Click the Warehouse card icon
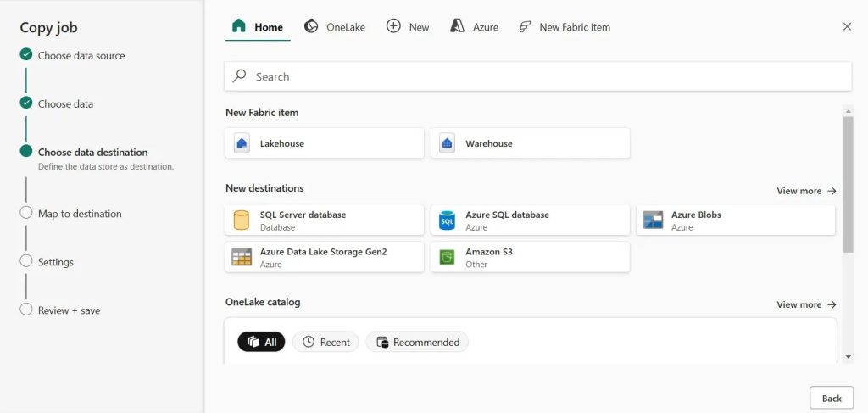 (448, 143)
